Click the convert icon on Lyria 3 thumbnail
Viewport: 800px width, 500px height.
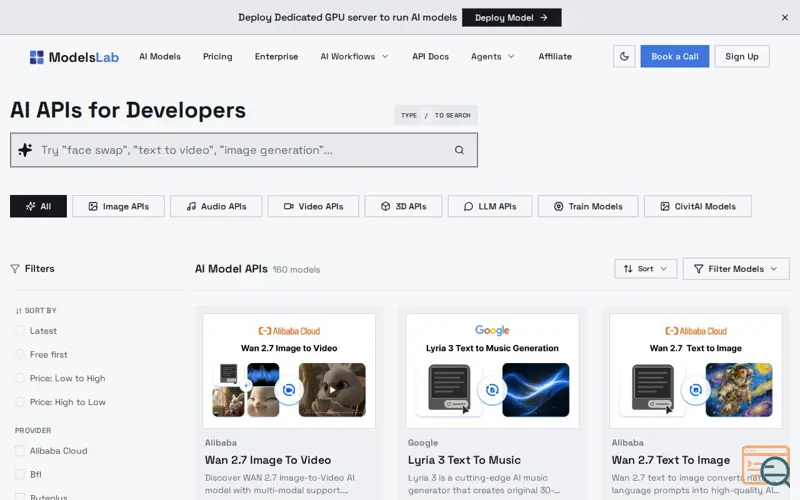click(x=492, y=390)
